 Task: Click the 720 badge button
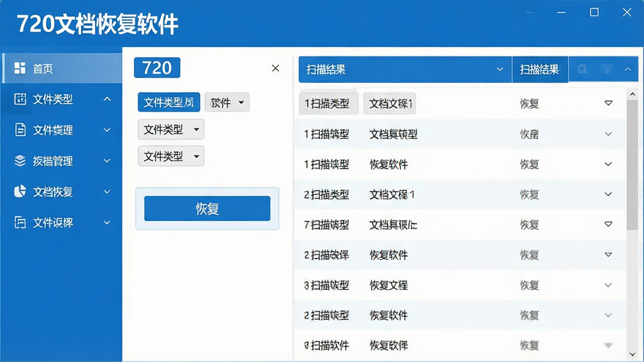coord(157,68)
